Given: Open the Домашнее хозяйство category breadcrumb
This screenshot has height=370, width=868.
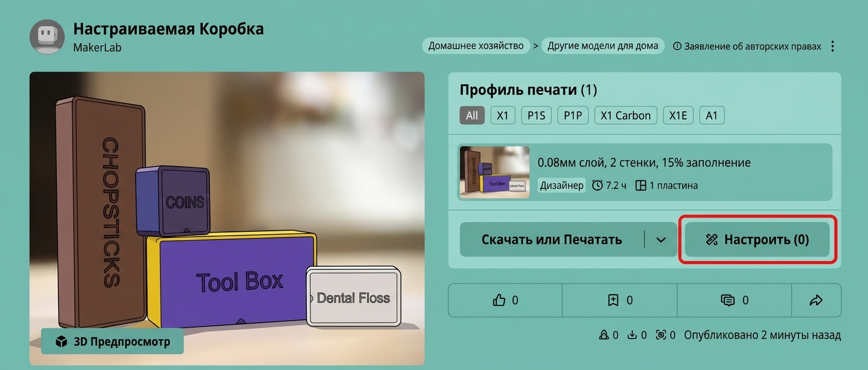Looking at the screenshot, I should (x=476, y=46).
